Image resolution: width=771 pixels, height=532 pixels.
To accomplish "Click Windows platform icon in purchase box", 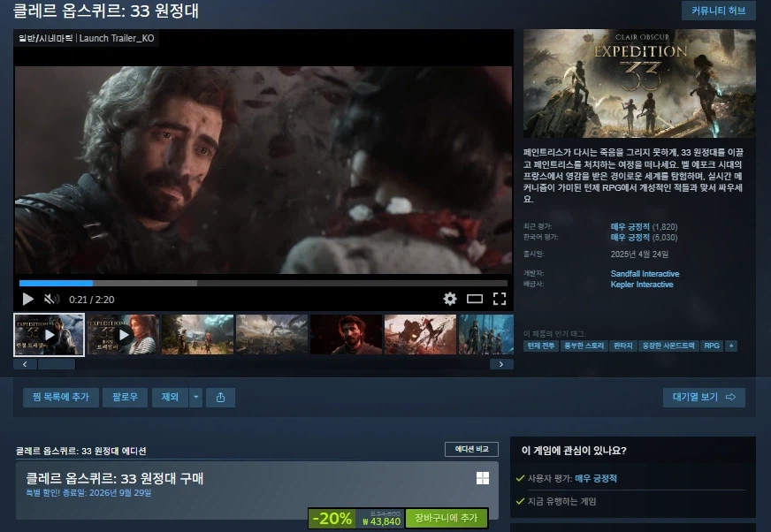I will (x=483, y=478).
